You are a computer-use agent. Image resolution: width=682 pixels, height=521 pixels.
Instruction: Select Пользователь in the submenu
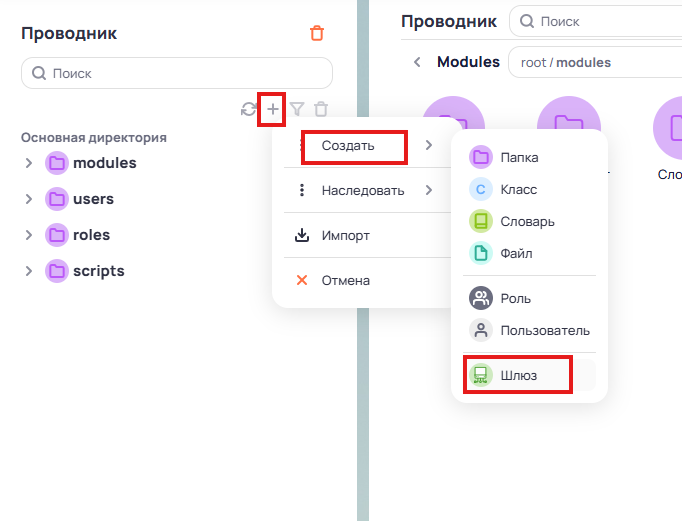[x=545, y=330]
